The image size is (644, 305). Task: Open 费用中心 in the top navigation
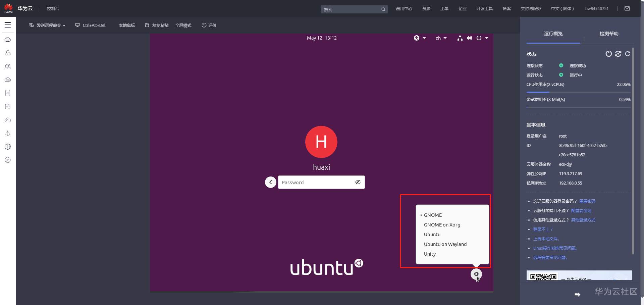pyautogui.click(x=404, y=9)
